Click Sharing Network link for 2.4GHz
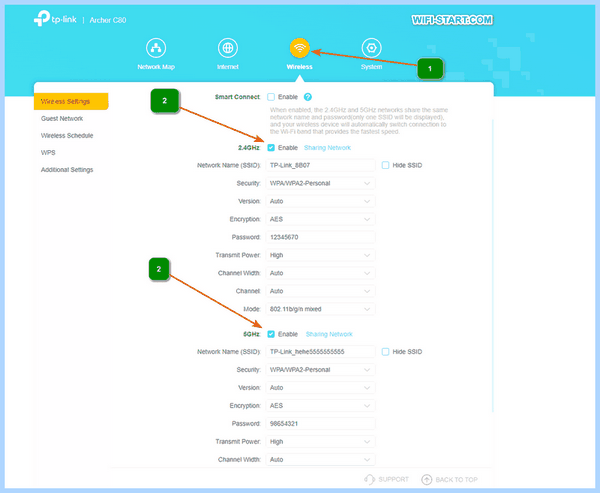 coord(327,148)
